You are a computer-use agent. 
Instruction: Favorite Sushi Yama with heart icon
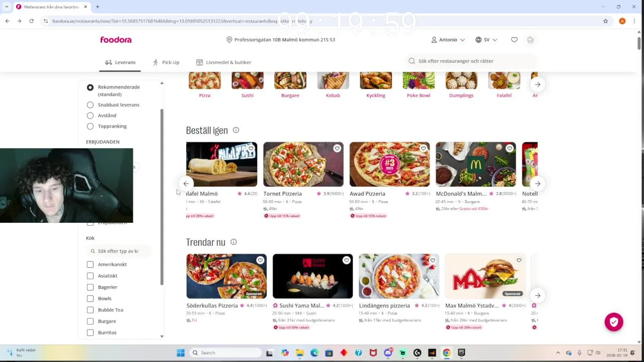tap(346, 260)
